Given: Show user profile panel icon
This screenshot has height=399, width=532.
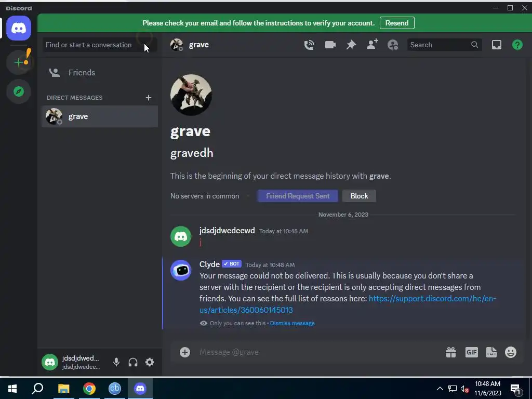Looking at the screenshot, I should tap(393, 45).
